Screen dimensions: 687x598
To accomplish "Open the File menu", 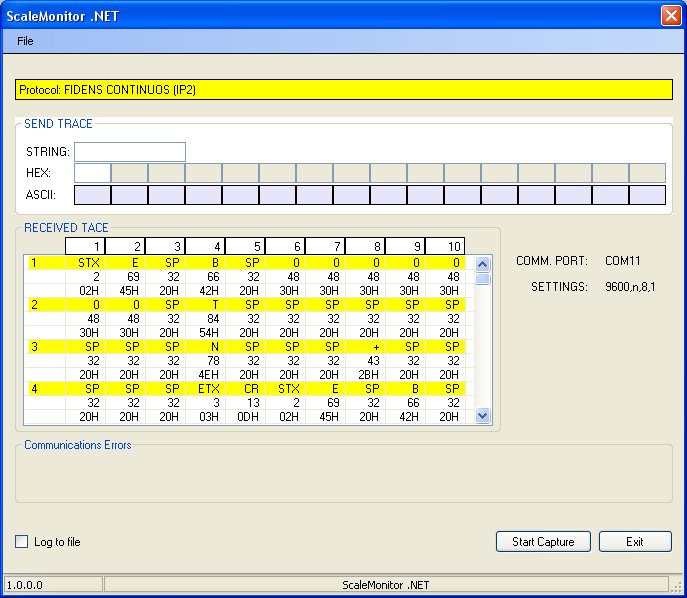I will pyautogui.click(x=25, y=41).
